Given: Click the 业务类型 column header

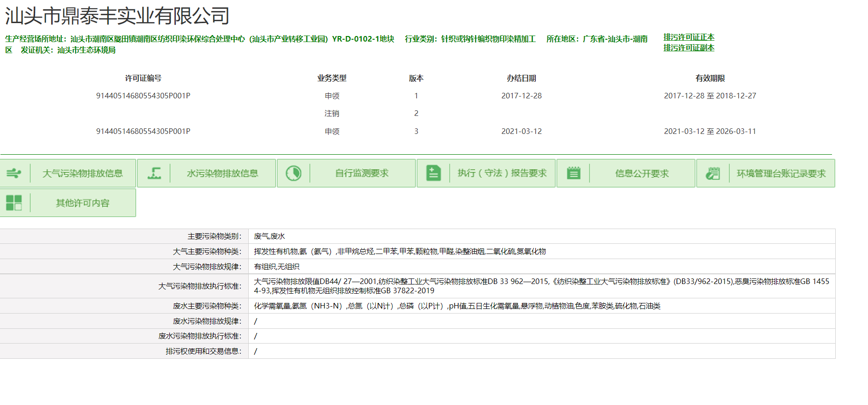Looking at the screenshot, I should click(x=332, y=78).
